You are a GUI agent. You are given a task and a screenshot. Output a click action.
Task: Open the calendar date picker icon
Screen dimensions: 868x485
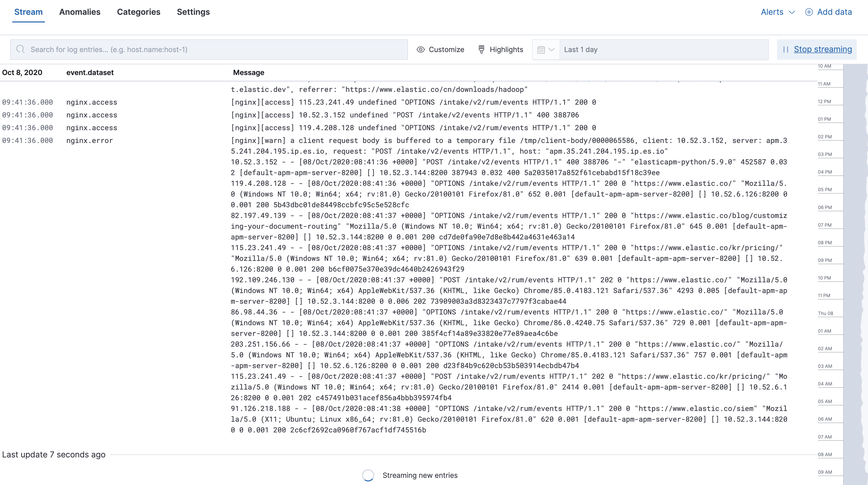pyautogui.click(x=541, y=50)
